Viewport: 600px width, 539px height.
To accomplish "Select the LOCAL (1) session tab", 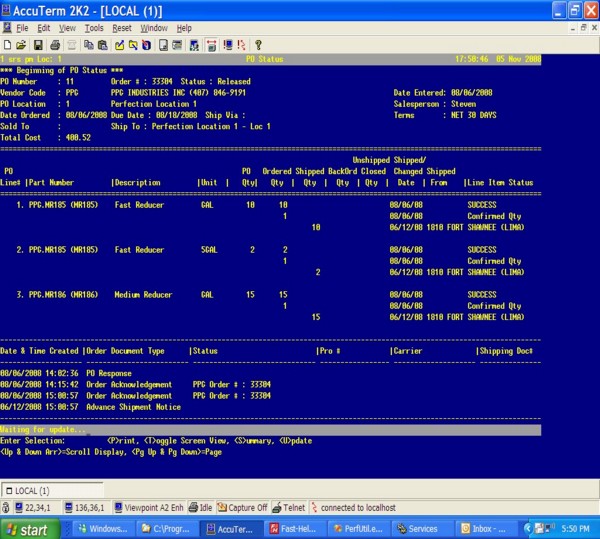I will (x=52, y=490).
